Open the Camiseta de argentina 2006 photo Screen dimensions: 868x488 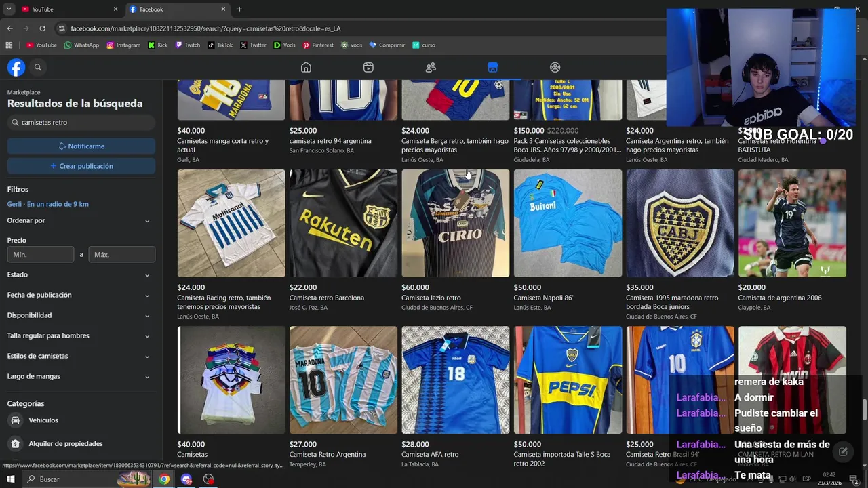point(792,223)
